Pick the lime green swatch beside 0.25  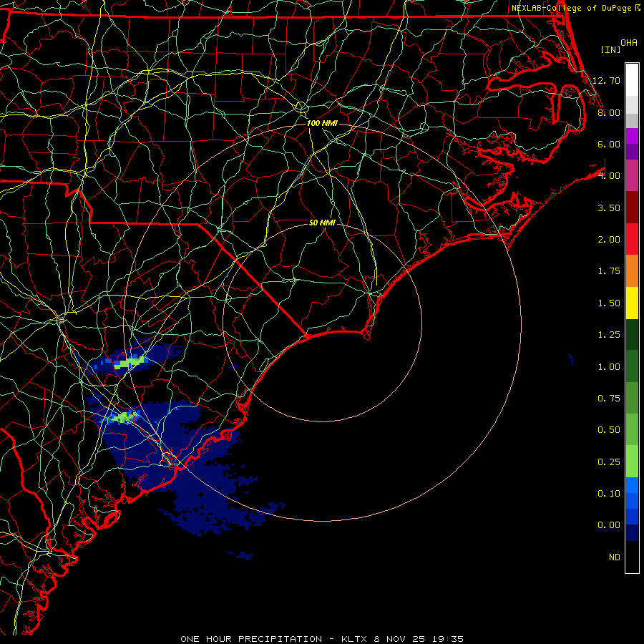(x=632, y=462)
